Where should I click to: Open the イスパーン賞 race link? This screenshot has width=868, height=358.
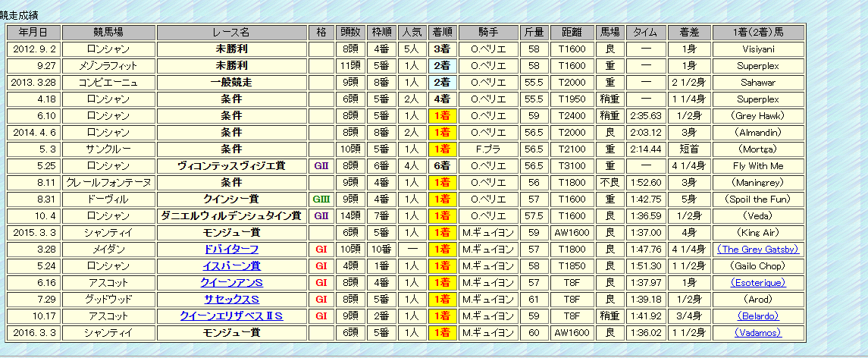click(231, 266)
